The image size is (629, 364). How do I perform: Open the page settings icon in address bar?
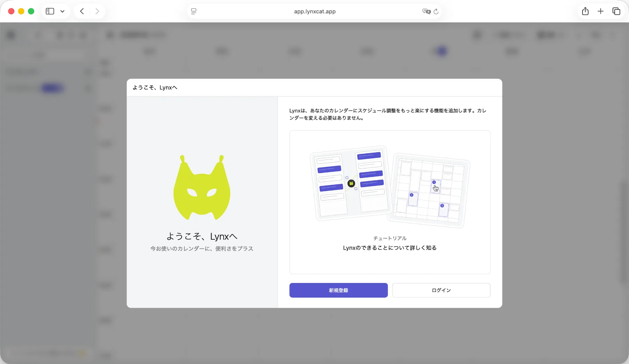tap(193, 11)
